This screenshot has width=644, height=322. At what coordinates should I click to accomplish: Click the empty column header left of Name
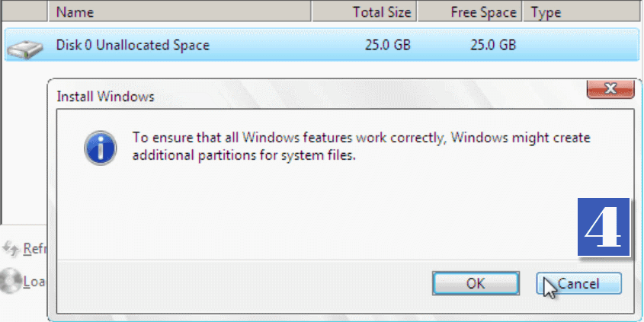pyautogui.click(x=24, y=12)
